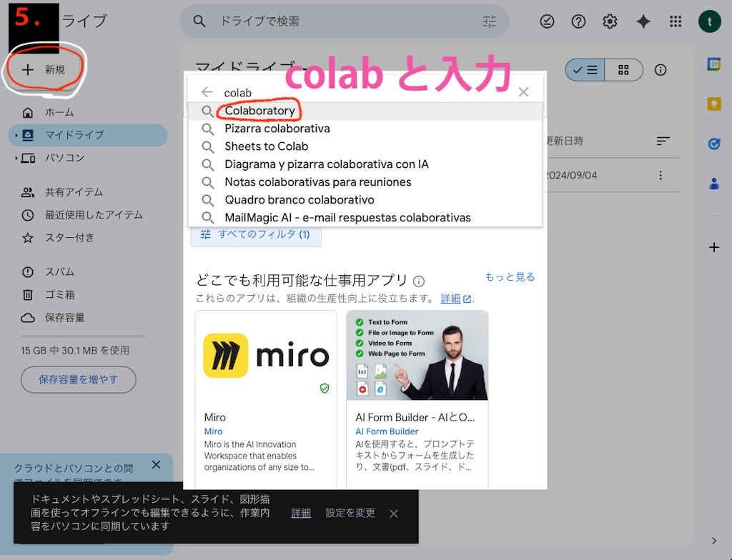Select the Colaboratory search suggestion
This screenshot has height=560, width=732.
[x=259, y=111]
